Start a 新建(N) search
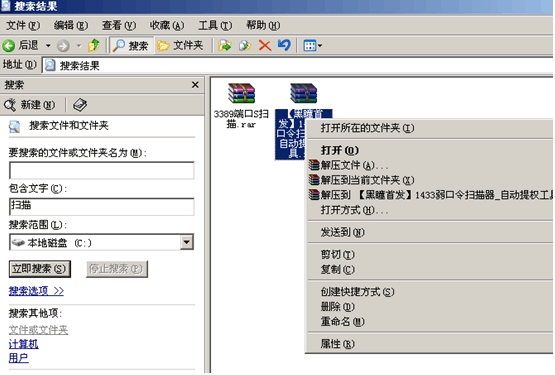The image size is (555, 375). [29, 105]
